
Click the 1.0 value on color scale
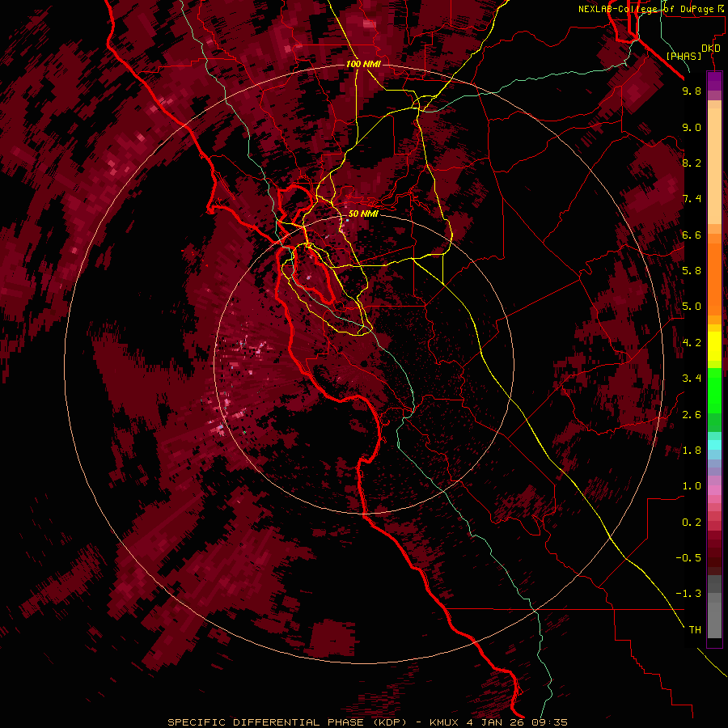click(x=692, y=486)
